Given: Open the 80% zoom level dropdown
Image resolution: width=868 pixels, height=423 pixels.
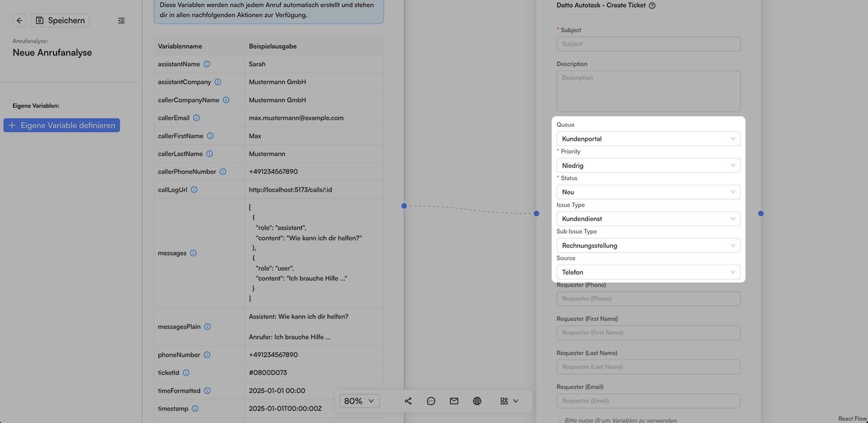Looking at the screenshot, I should [x=360, y=401].
